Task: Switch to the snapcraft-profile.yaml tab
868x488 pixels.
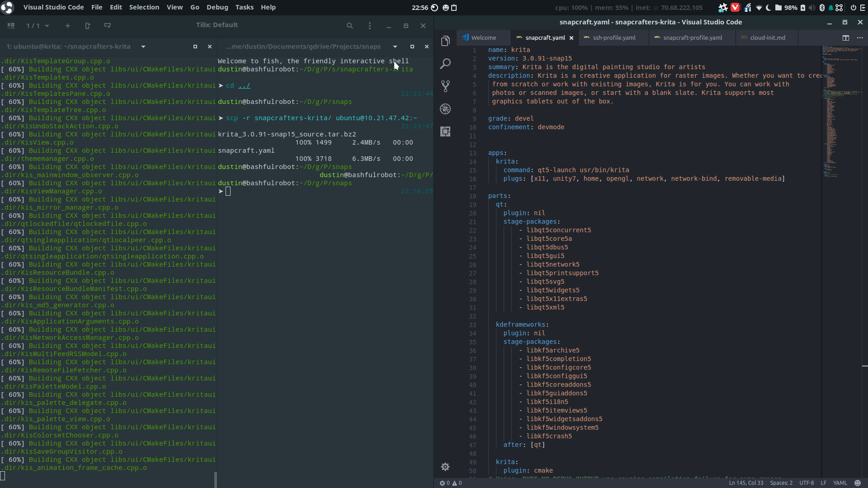Action: click(693, 38)
